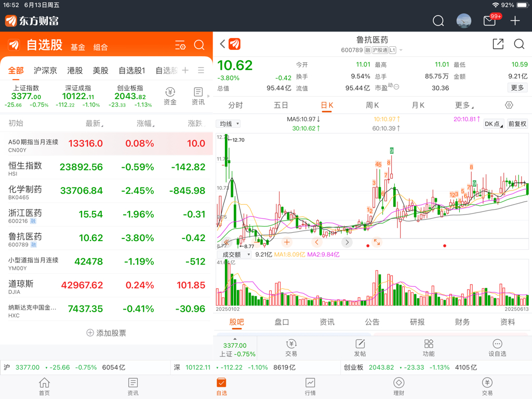Tap the plus icon in top bar
The image size is (532, 399).
tap(515, 21)
